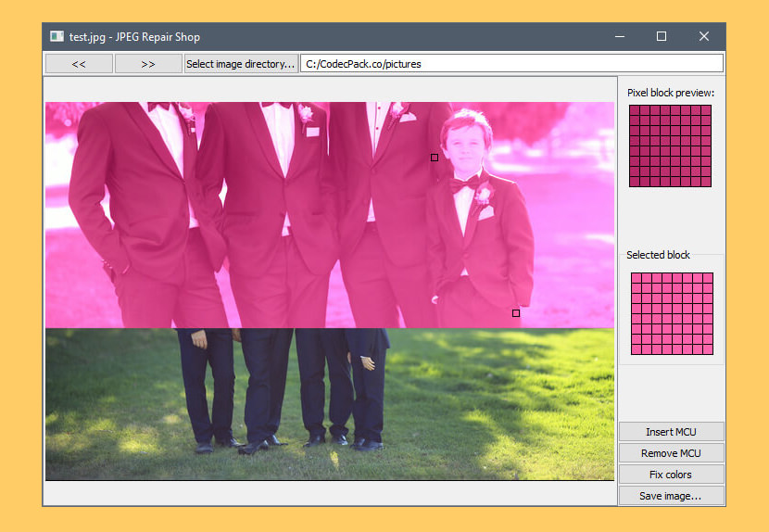Maximize the JPEG Repair Shop window
The height and width of the screenshot is (532, 769).
pyautogui.click(x=662, y=37)
